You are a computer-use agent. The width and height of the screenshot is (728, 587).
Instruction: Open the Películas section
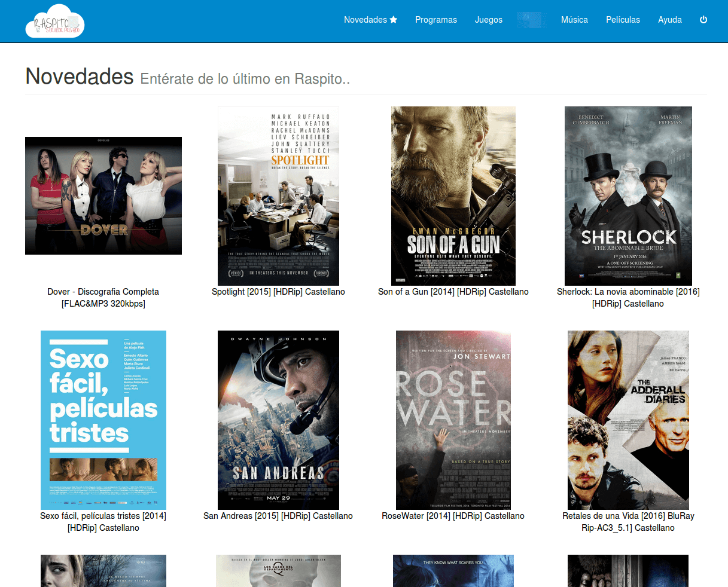[x=623, y=20]
